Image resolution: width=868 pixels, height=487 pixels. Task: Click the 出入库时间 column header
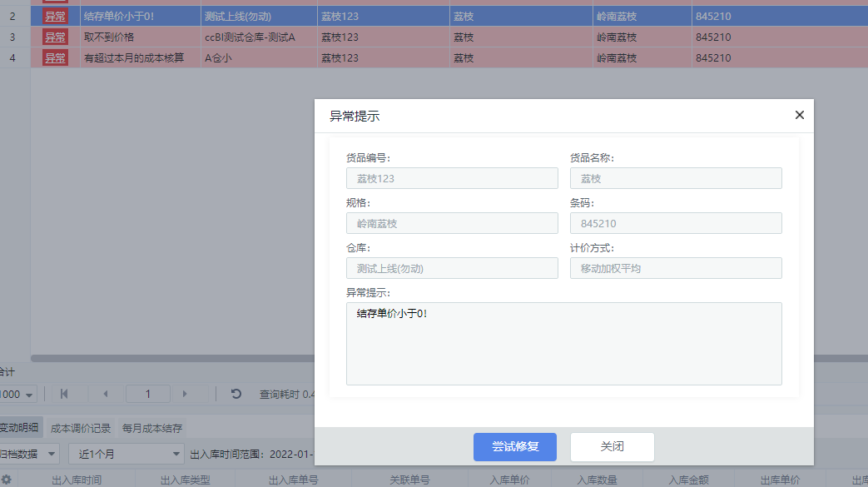(x=77, y=480)
